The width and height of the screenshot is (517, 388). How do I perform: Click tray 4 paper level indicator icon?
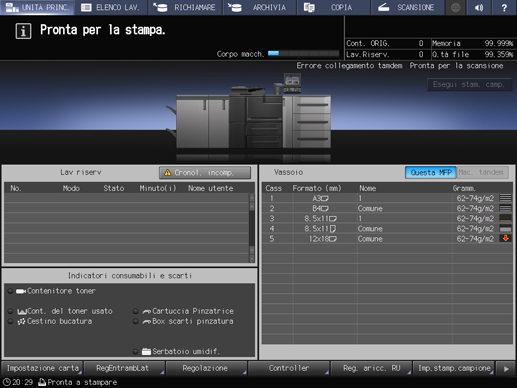(x=505, y=229)
